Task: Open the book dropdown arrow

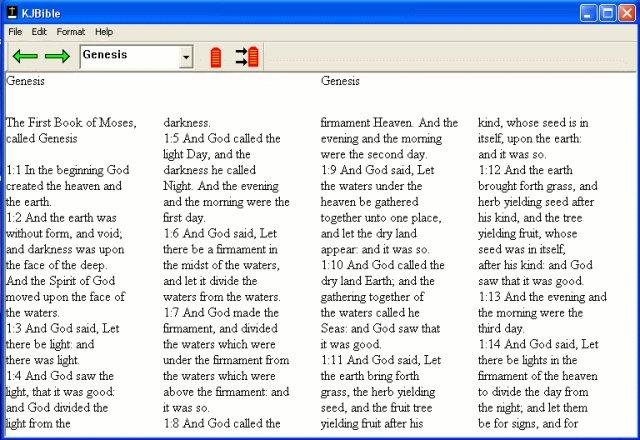Action: pyautogui.click(x=186, y=57)
